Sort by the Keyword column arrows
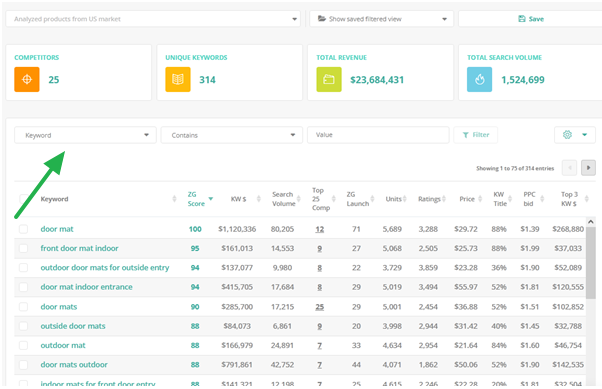The height and width of the screenshot is (389, 602). tap(174, 199)
